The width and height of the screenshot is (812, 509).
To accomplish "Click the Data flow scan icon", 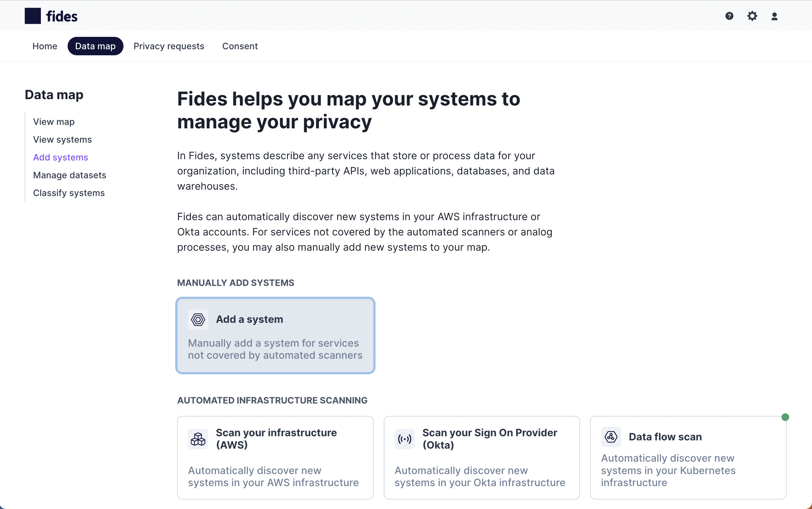I will 611,437.
